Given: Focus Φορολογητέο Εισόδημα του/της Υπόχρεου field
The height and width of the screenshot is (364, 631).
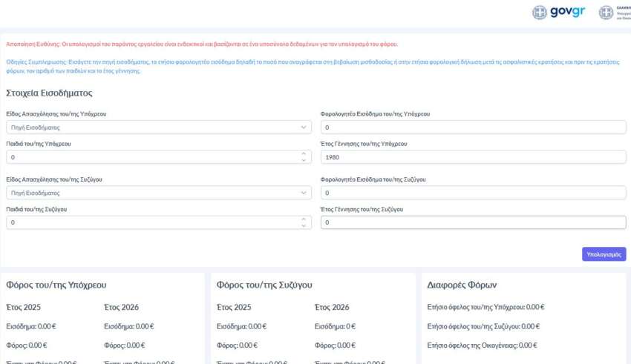Looking at the screenshot, I should 472,128.
